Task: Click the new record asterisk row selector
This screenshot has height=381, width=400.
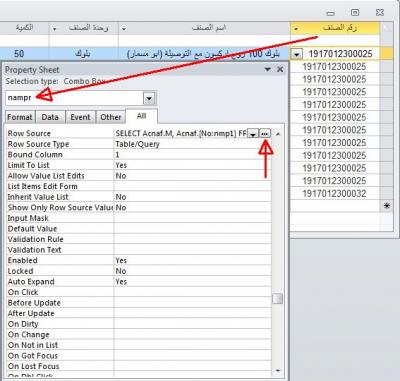Action: pos(386,206)
